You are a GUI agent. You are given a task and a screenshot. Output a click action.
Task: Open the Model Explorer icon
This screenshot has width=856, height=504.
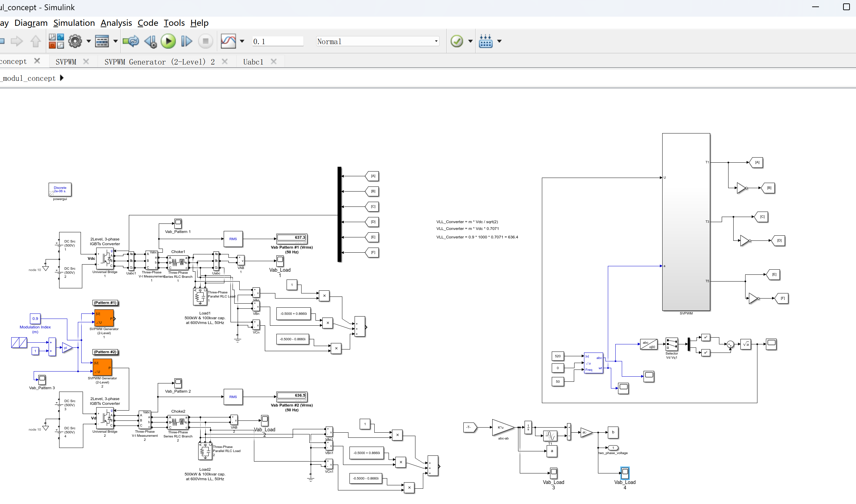coord(102,41)
